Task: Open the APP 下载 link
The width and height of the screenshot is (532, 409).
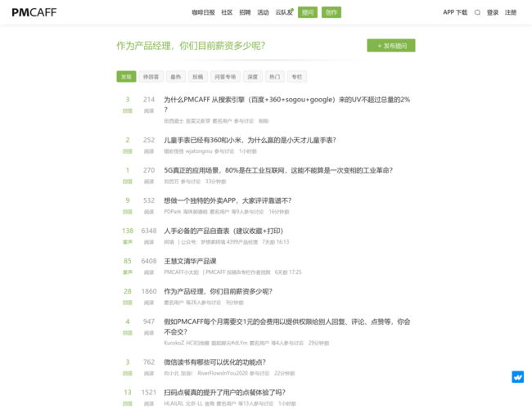Action: click(x=455, y=12)
